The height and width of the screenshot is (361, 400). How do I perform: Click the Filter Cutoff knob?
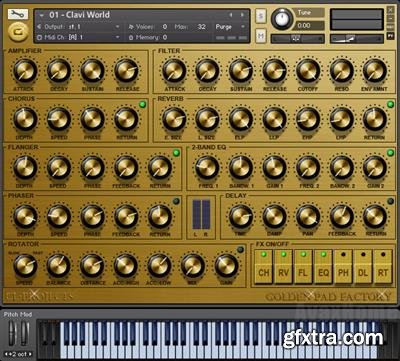(x=308, y=71)
